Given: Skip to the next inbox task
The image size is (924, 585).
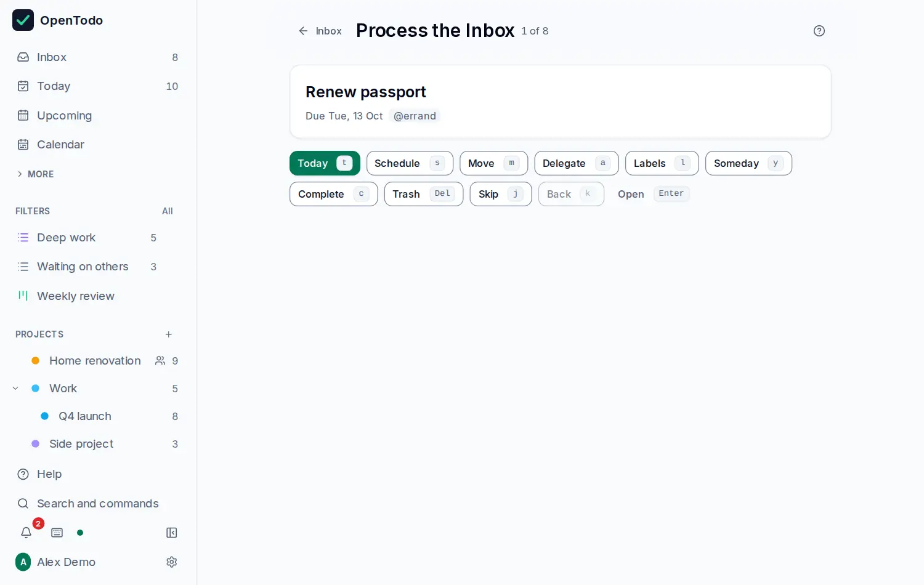Looking at the screenshot, I should [501, 194].
